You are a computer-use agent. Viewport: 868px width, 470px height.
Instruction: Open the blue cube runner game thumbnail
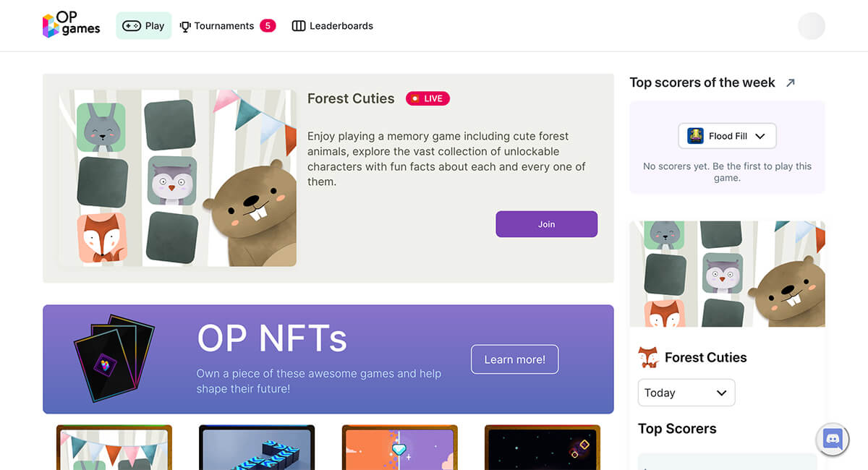click(257, 448)
